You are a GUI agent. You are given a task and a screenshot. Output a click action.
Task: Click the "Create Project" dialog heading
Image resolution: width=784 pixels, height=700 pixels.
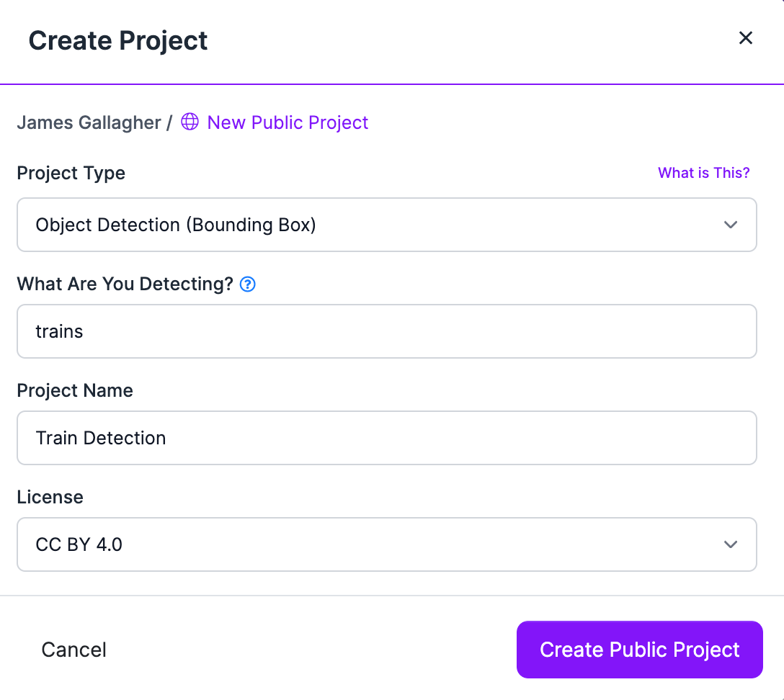(x=118, y=40)
